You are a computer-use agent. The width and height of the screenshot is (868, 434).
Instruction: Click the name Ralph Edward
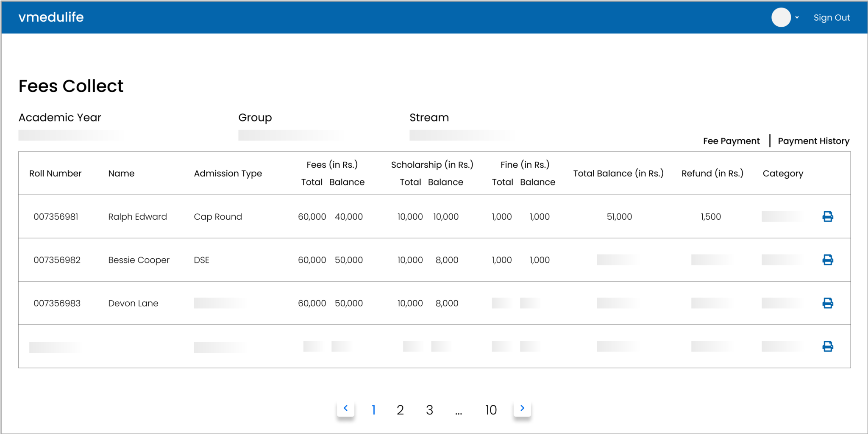137,217
